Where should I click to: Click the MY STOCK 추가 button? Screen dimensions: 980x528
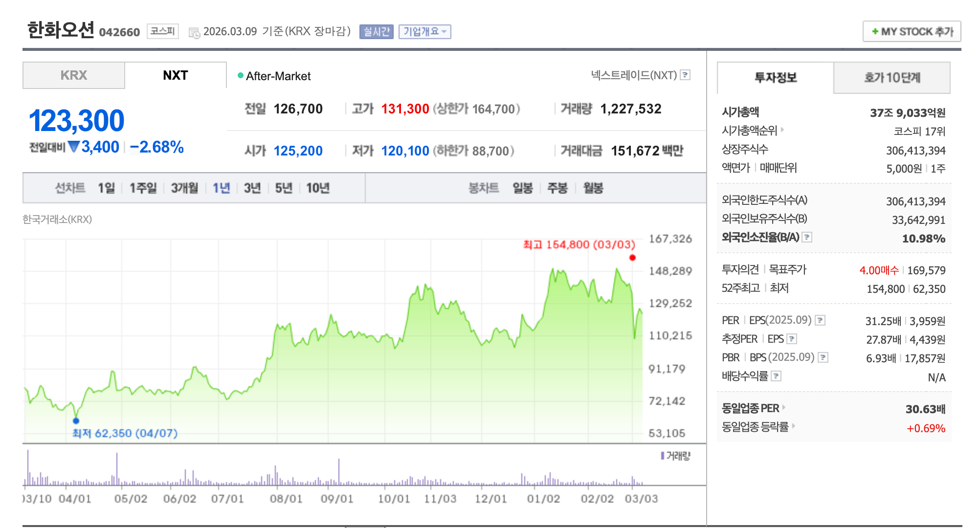[x=912, y=31]
